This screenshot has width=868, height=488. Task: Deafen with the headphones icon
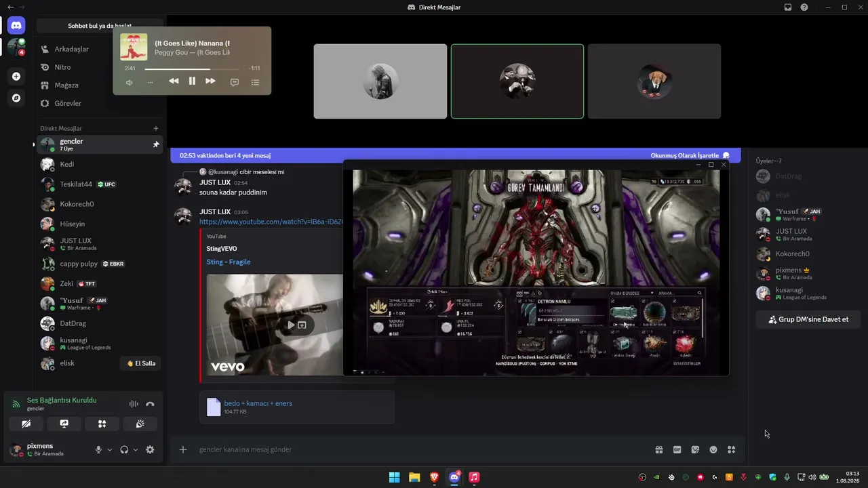pyautogui.click(x=124, y=449)
